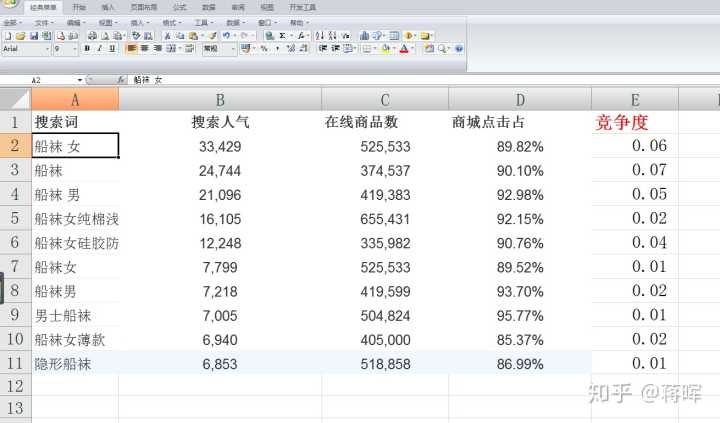Click the Undo arrow icon
Screen dimensions: 720x423
tap(228, 35)
